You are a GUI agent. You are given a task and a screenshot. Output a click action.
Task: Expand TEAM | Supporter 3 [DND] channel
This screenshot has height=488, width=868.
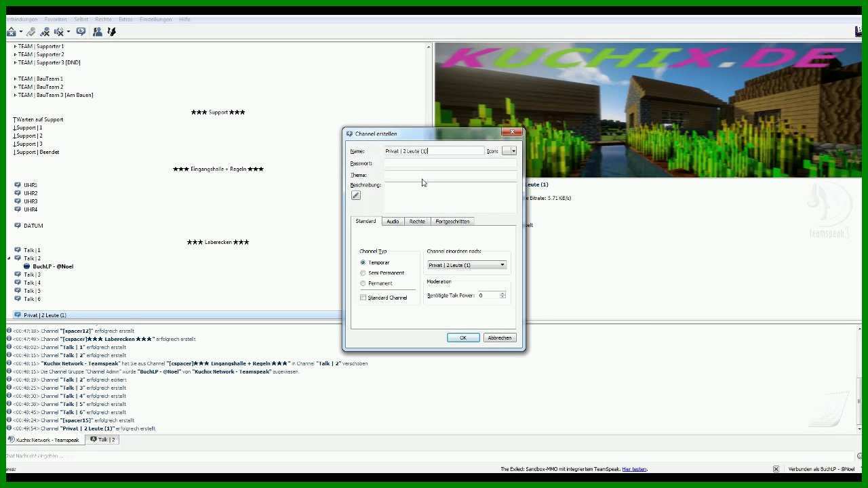(x=15, y=62)
